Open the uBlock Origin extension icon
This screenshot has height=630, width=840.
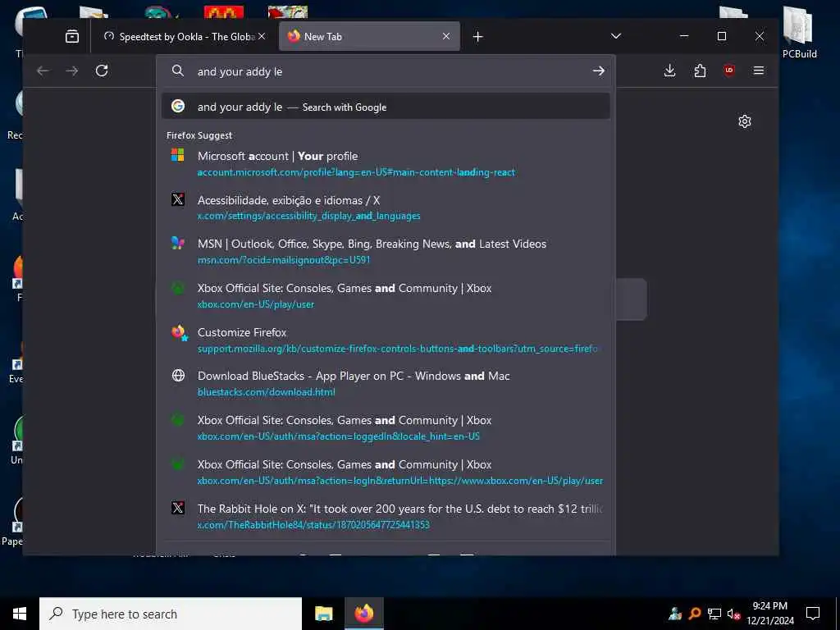pos(729,71)
